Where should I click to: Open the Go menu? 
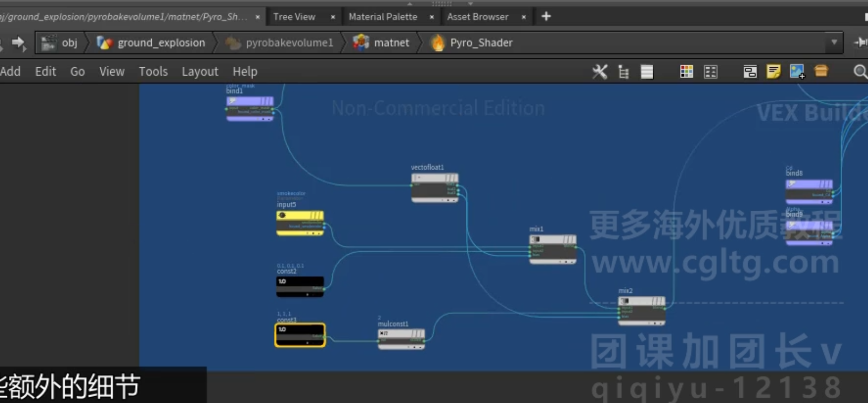click(x=77, y=71)
